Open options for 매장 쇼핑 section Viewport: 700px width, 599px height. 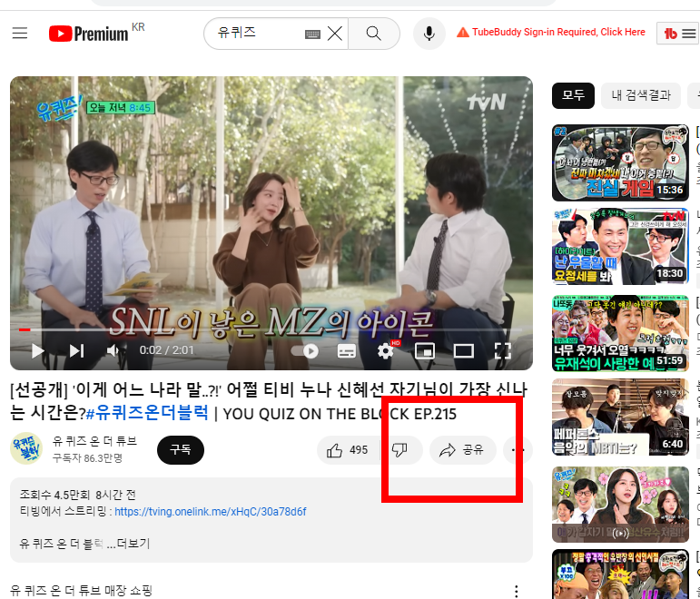(516, 592)
